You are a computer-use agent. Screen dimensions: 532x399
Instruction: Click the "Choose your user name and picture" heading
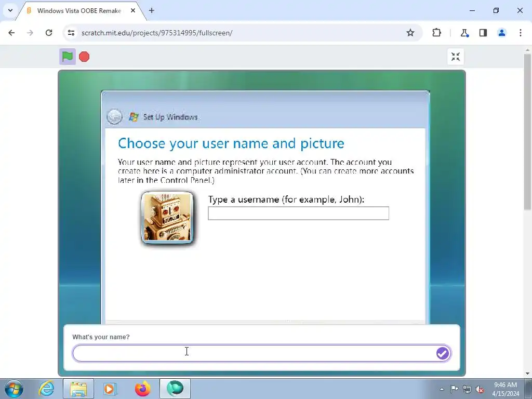pyautogui.click(x=231, y=143)
